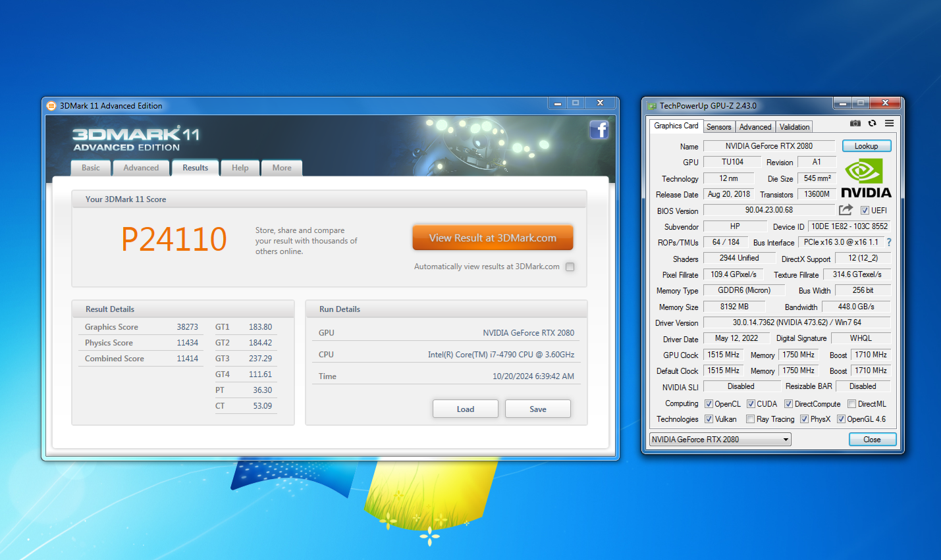Click the BIOS Version field 90.04.23.00.68
Image resolution: width=941 pixels, height=560 pixels.
click(769, 210)
